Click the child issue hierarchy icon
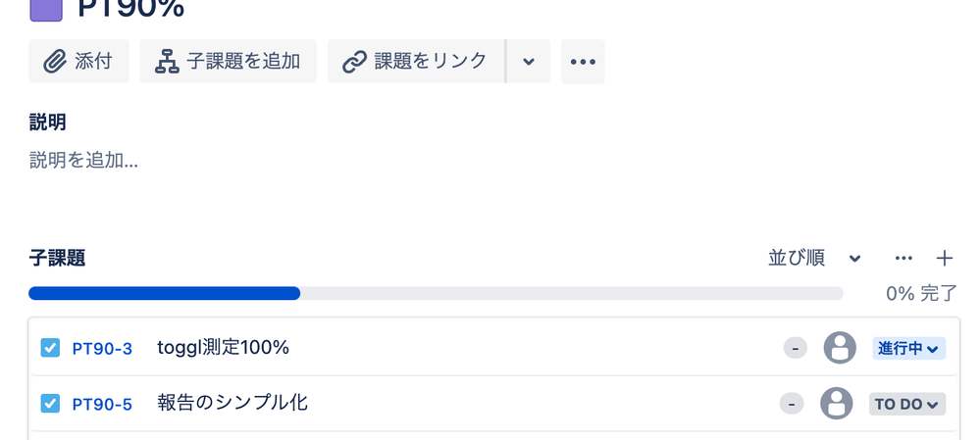980x440 pixels. click(x=167, y=62)
